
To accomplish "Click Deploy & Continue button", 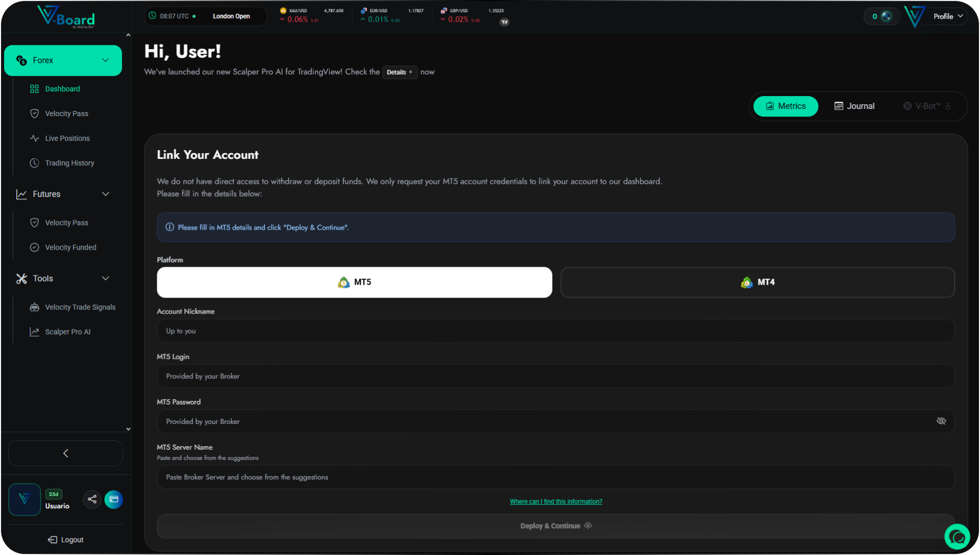I will (556, 526).
